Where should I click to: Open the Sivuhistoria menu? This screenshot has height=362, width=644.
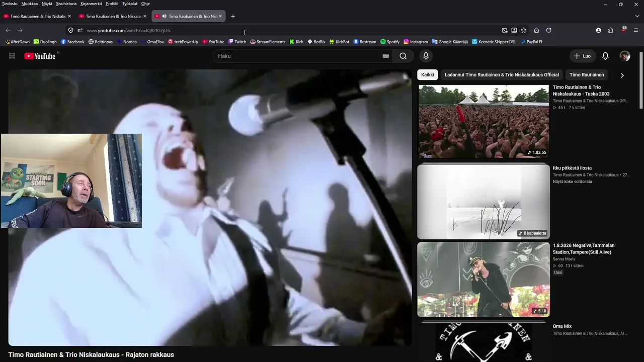66,4
